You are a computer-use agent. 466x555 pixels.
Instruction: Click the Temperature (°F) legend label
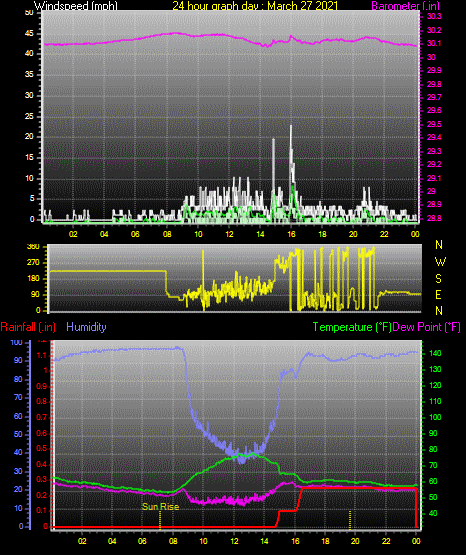click(352, 327)
